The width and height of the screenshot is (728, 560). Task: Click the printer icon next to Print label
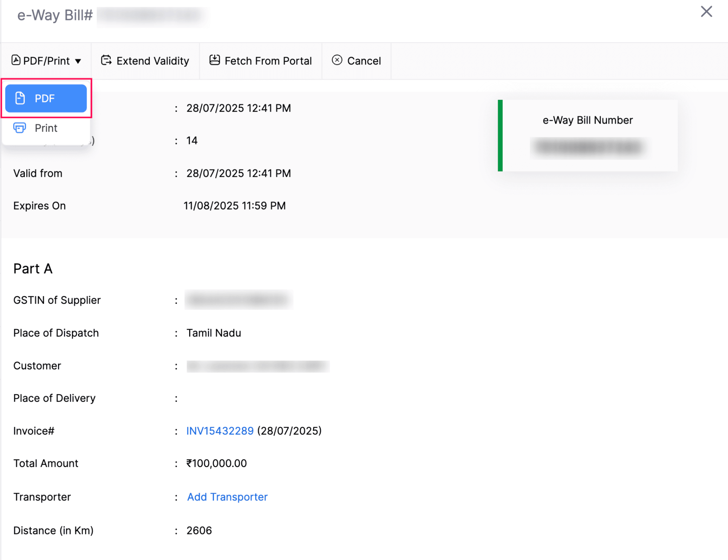(x=19, y=128)
